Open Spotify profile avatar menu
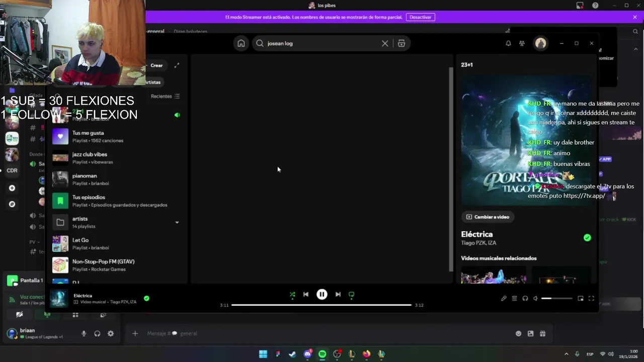The width and height of the screenshot is (644, 362). [540, 43]
